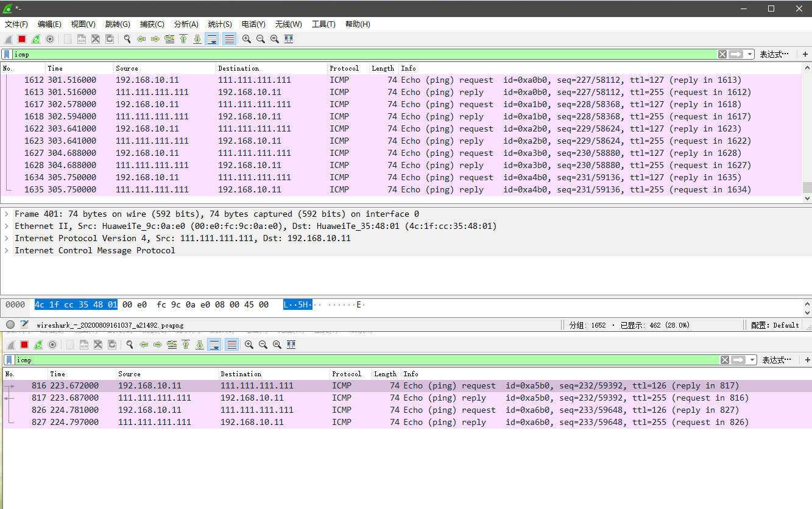Open expert information in status bar
The width and height of the screenshot is (812, 509).
(x=10, y=325)
